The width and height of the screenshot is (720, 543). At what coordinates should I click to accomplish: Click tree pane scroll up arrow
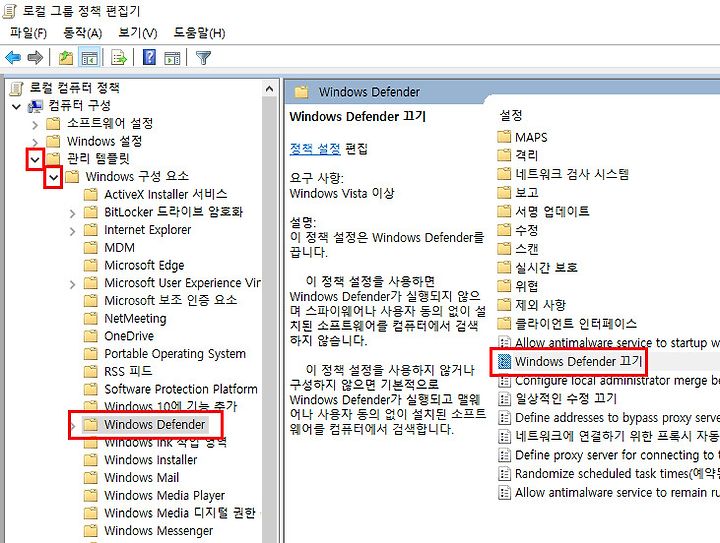[270, 89]
